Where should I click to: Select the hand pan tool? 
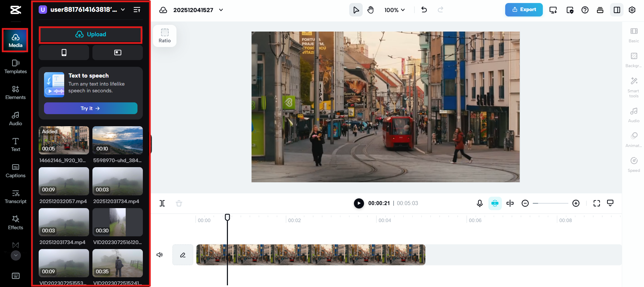(370, 10)
